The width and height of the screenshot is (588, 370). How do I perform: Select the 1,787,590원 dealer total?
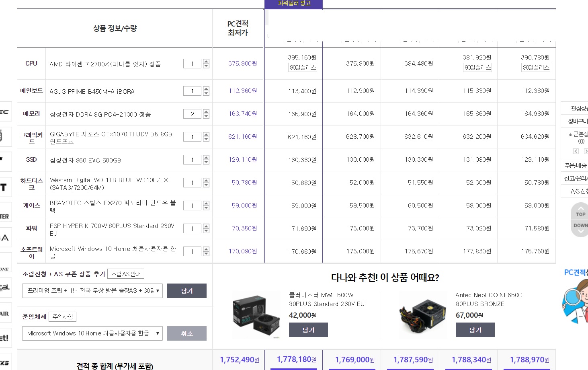413,360
